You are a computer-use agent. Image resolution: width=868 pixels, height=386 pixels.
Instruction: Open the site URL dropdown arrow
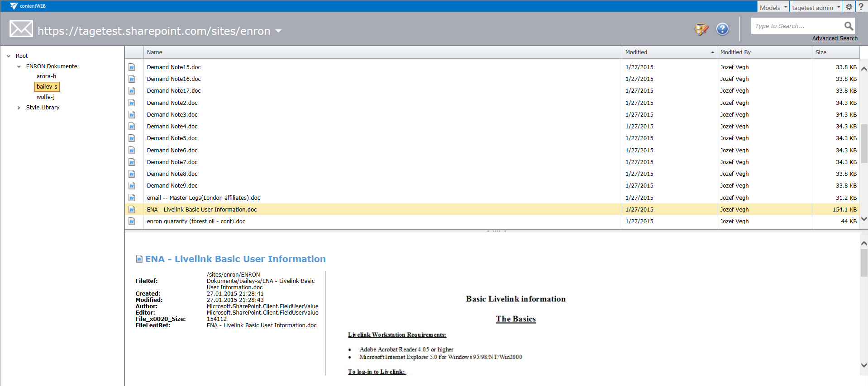[278, 31]
